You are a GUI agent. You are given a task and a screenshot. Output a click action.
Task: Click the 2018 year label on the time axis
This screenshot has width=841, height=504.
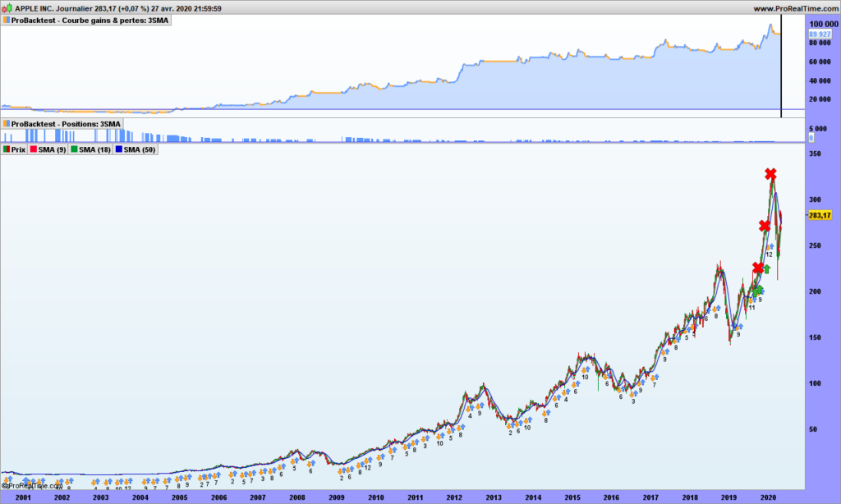pyautogui.click(x=690, y=497)
